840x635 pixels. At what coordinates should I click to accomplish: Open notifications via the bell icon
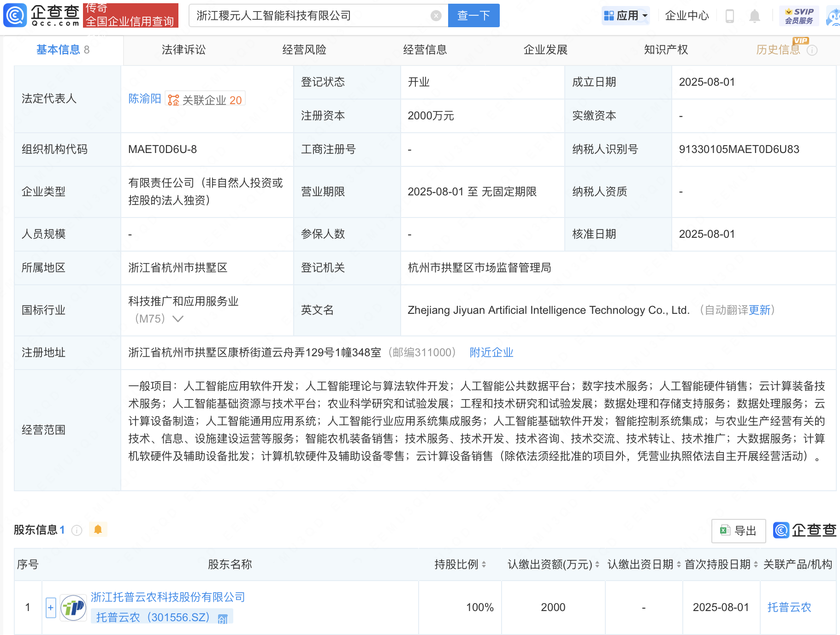(x=755, y=15)
